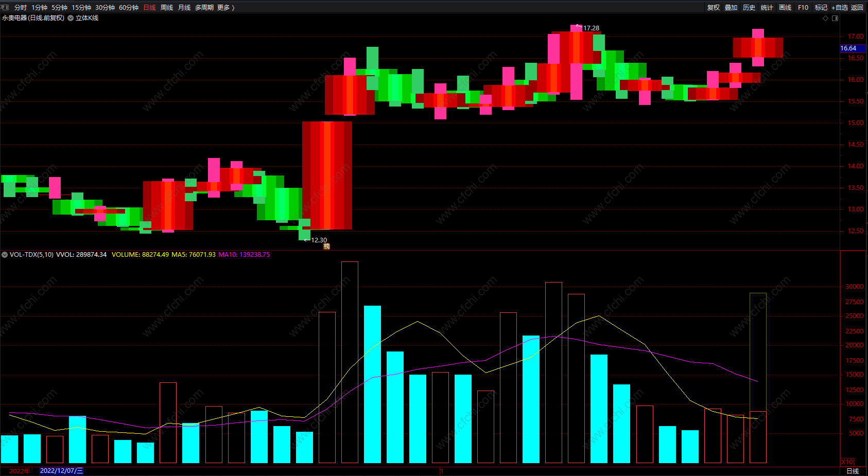The height and width of the screenshot is (476, 868).
Task: Open the 立体K线 indicator dropdown arrow
Action: pos(71,18)
